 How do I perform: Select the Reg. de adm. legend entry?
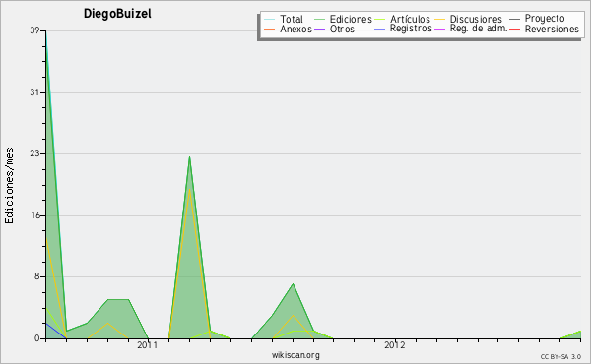(471, 29)
